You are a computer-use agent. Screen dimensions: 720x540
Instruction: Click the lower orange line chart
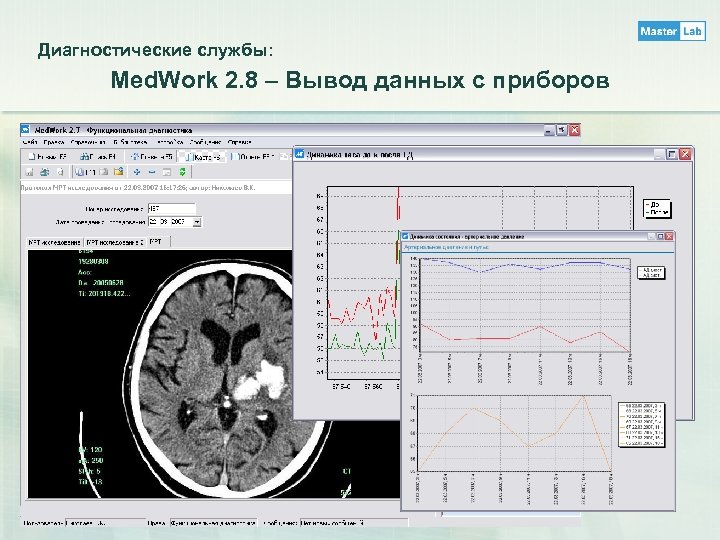(515, 433)
